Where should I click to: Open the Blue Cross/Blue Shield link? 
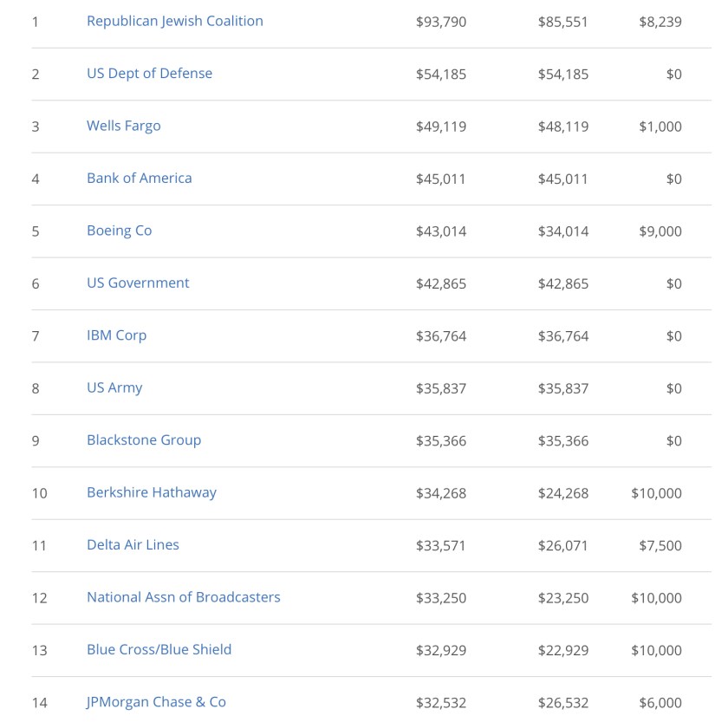tap(159, 649)
